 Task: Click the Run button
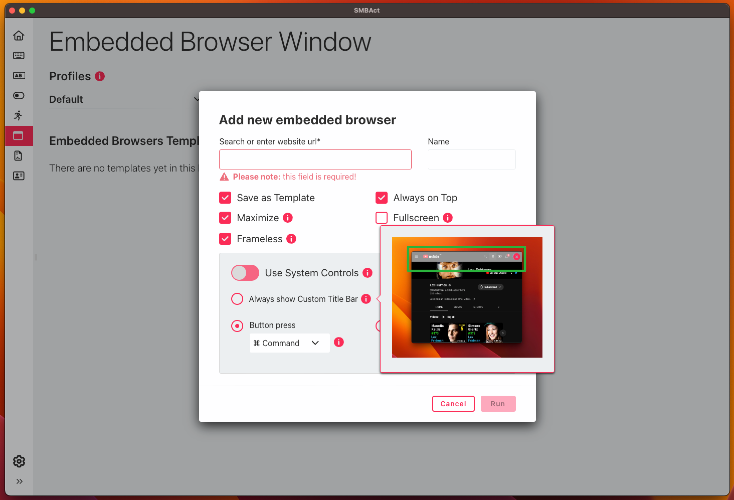click(x=498, y=404)
